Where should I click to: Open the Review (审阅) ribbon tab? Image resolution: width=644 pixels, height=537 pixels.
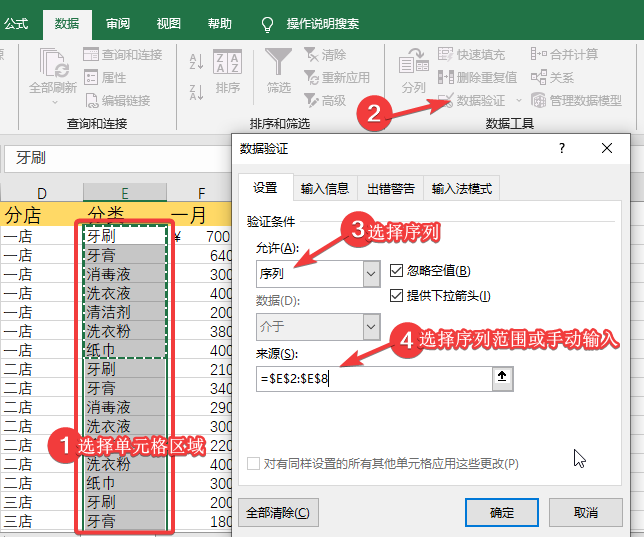(118, 23)
